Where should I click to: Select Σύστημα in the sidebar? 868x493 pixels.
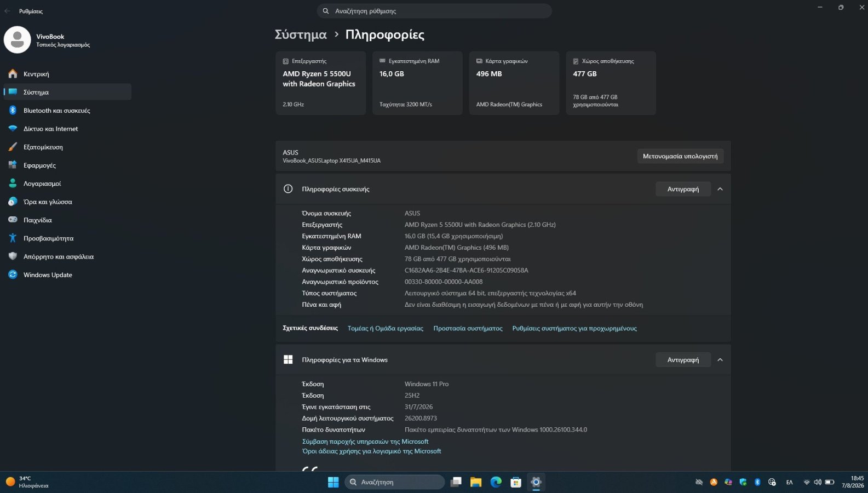[67, 92]
